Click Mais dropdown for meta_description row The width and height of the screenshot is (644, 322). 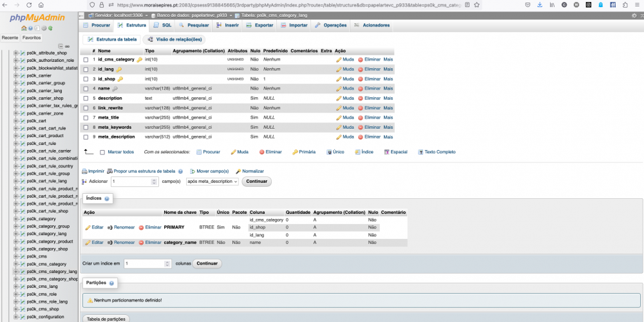(388, 137)
